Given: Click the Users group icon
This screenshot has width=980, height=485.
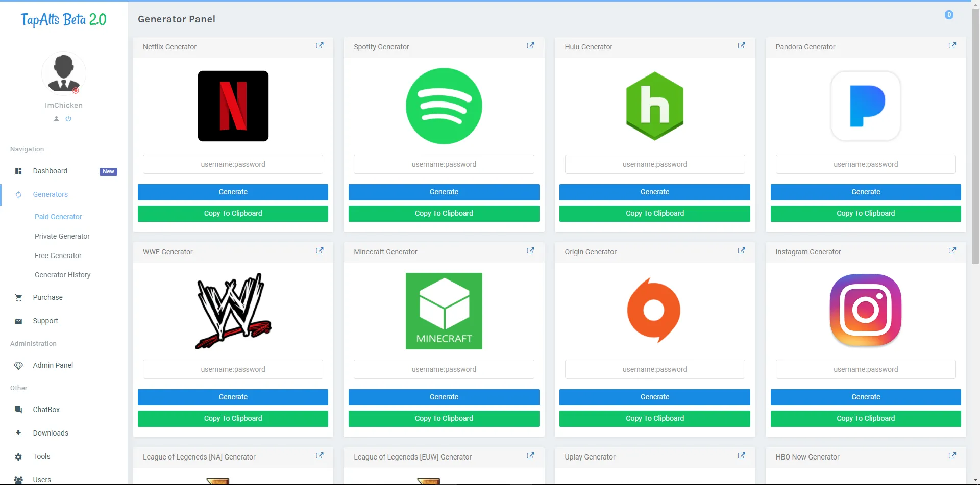Looking at the screenshot, I should pyautogui.click(x=18, y=480).
